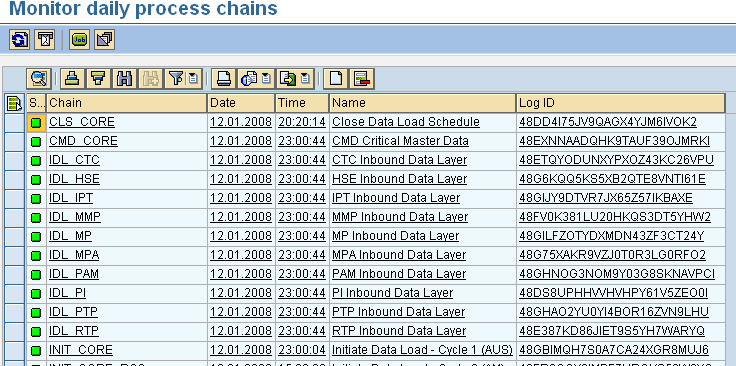Click Log ID 48GBIMQH7S0A7CA24XGR8MUJ6
736x366 pixels.
[x=613, y=350]
